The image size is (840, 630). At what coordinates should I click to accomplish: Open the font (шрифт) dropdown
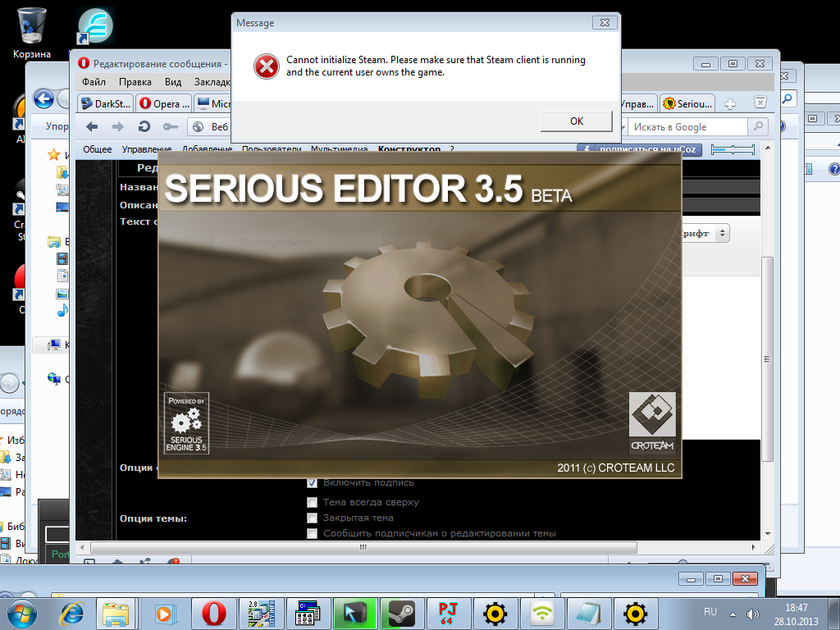[705, 234]
